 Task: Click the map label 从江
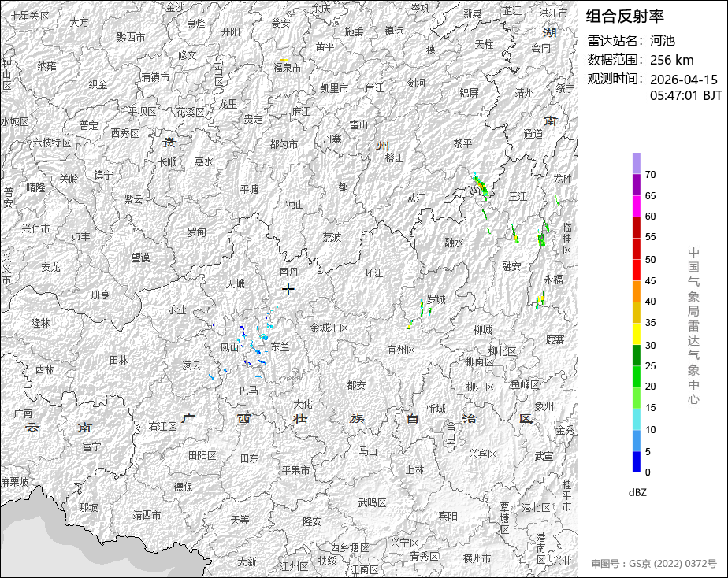[417, 198]
